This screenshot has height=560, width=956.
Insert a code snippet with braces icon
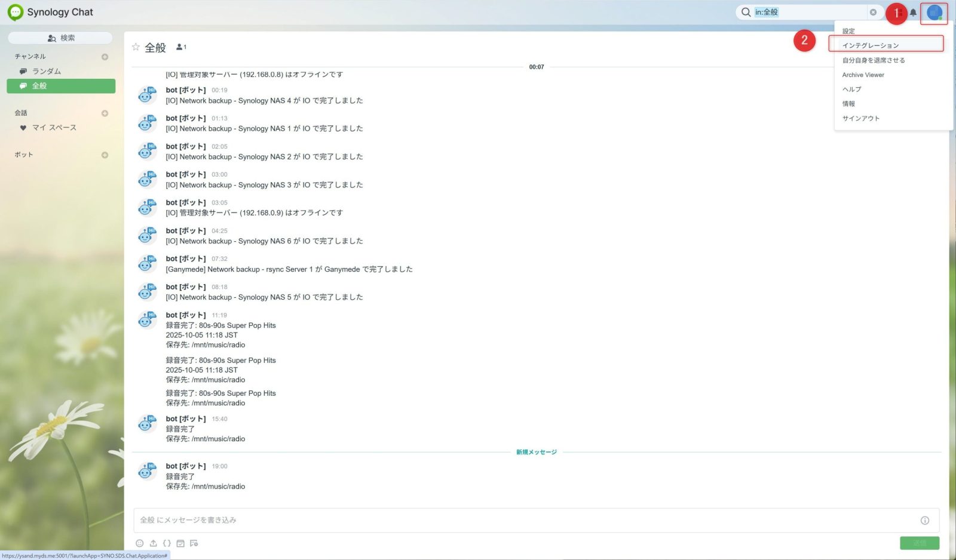(x=167, y=543)
